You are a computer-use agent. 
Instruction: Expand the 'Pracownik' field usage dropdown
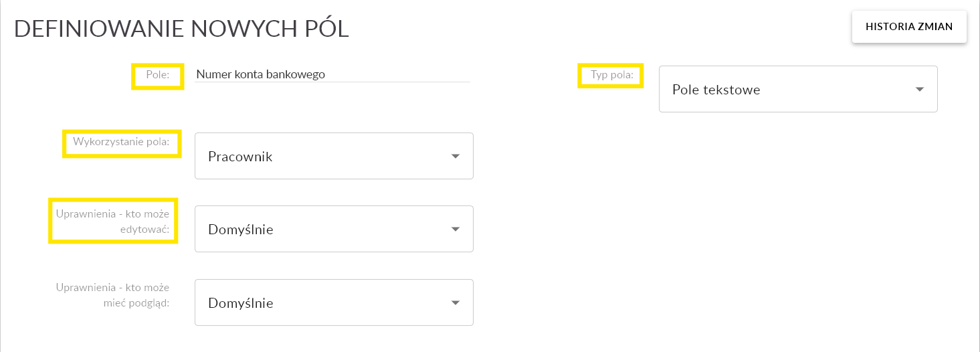click(333, 156)
